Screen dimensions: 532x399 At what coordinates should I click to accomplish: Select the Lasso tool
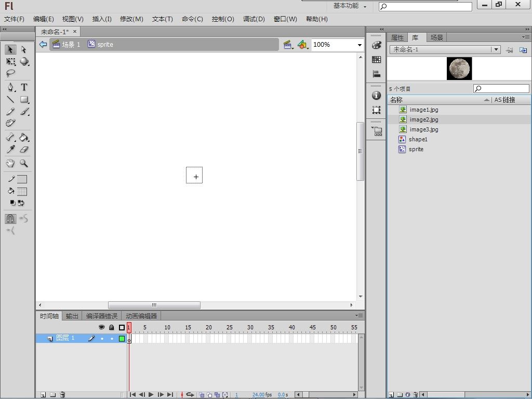click(10, 73)
